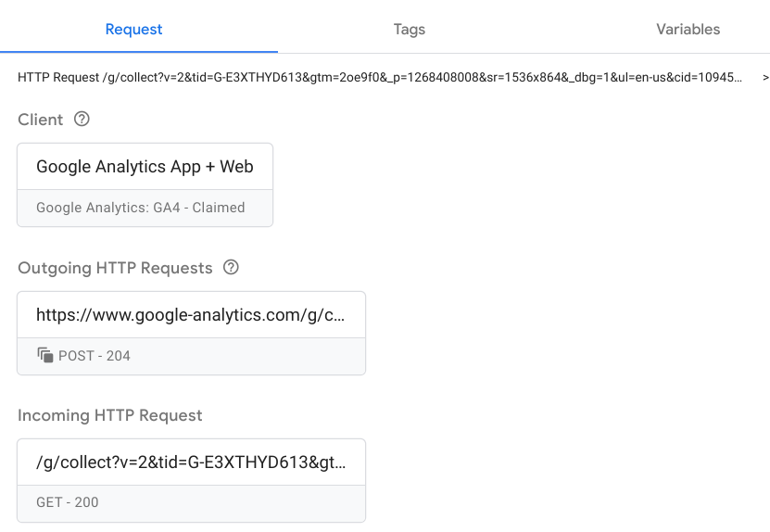The height and width of the screenshot is (532, 770).
Task: Click the stacked requests icon beside POST
Action: pyautogui.click(x=44, y=356)
